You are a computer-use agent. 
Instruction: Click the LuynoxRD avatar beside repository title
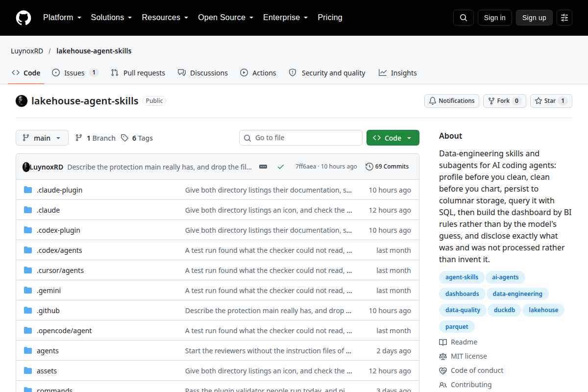click(22, 101)
